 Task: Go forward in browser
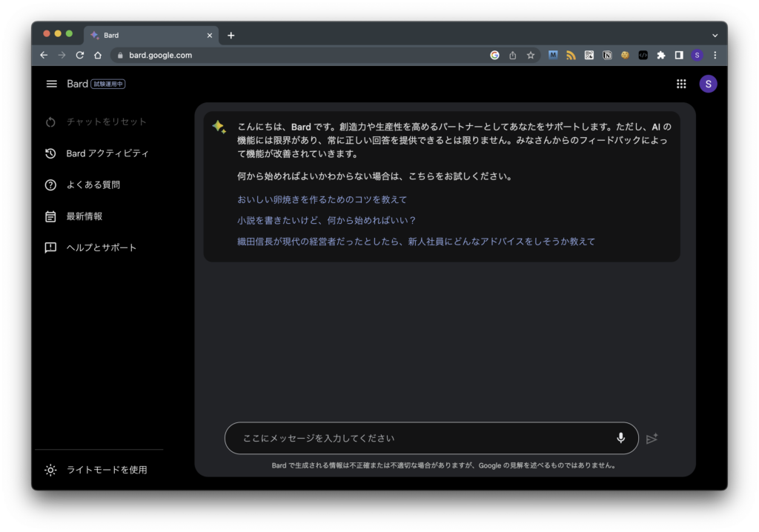62,55
